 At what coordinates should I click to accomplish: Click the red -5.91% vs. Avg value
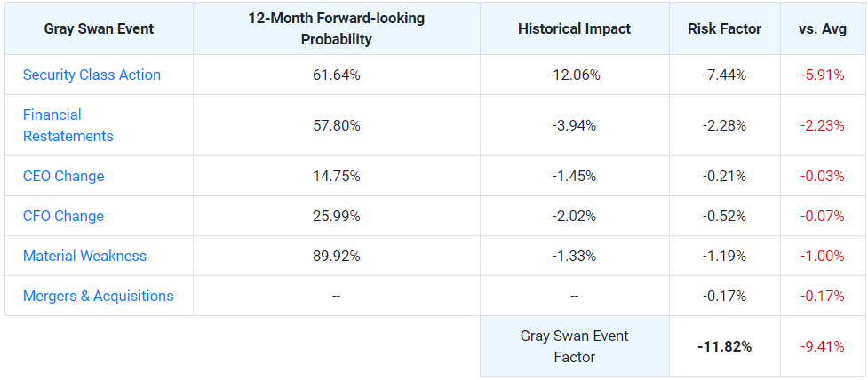(823, 75)
